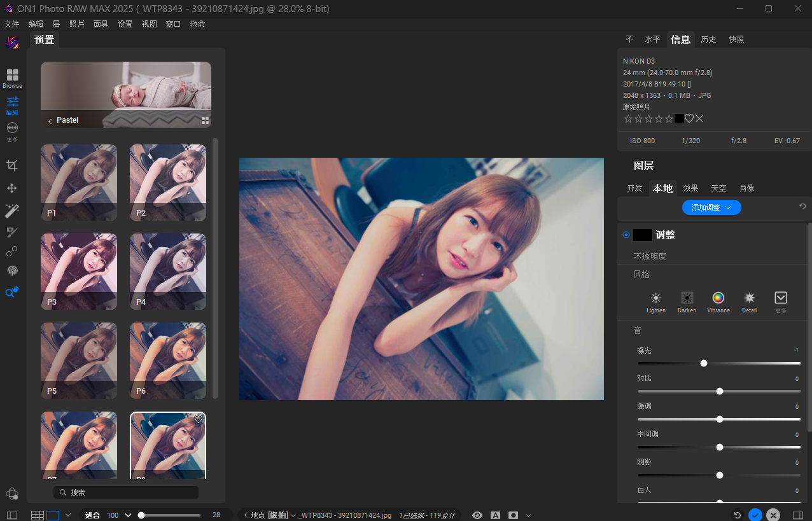This screenshot has width=812, height=521.
Task: Apply the P1 preset thumbnail
Action: click(x=79, y=183)
